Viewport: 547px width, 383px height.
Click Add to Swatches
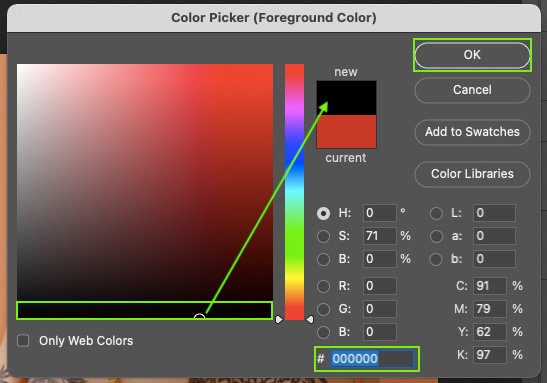click(x=472, y=132)
